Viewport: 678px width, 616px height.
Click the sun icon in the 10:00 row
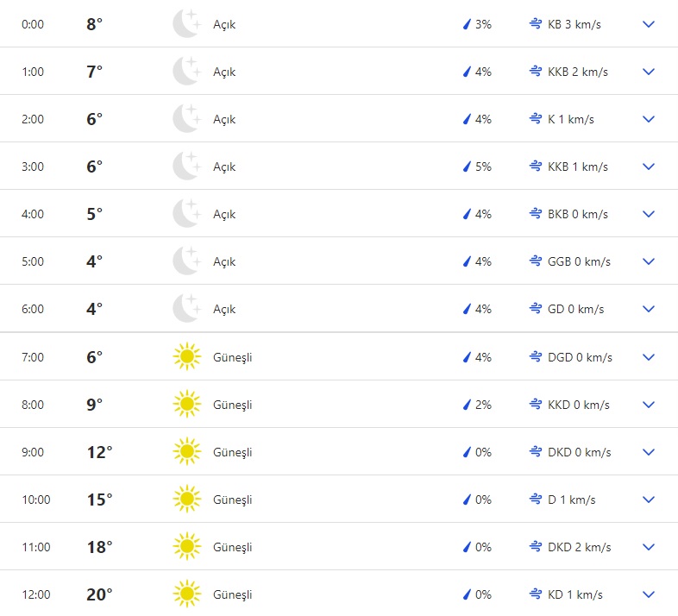(x=186, y=500)
